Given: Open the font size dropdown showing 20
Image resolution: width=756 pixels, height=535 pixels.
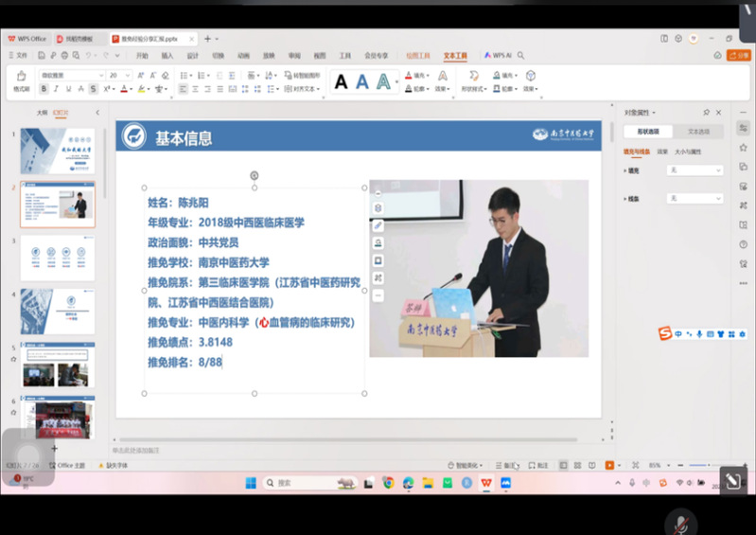Looking at the screenshot, I should pos(118,75).
